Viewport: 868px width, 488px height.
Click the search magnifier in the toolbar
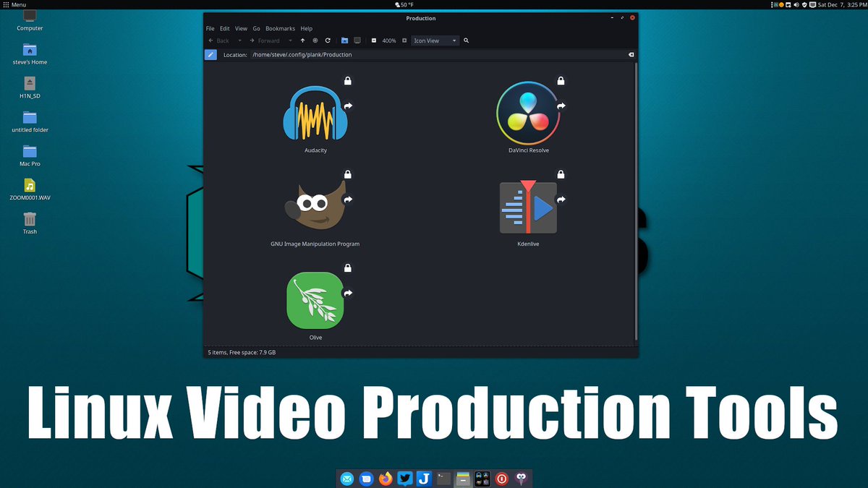tap(467, 40)
